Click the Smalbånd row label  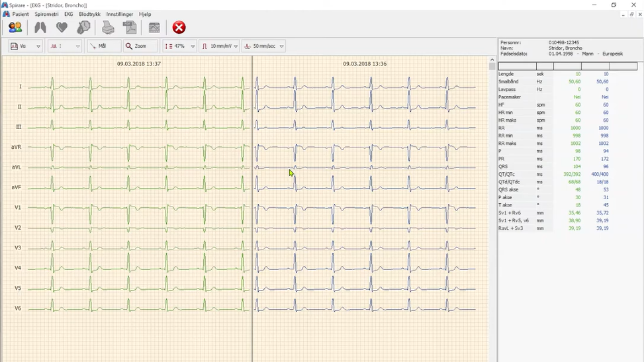click(508, 82)
